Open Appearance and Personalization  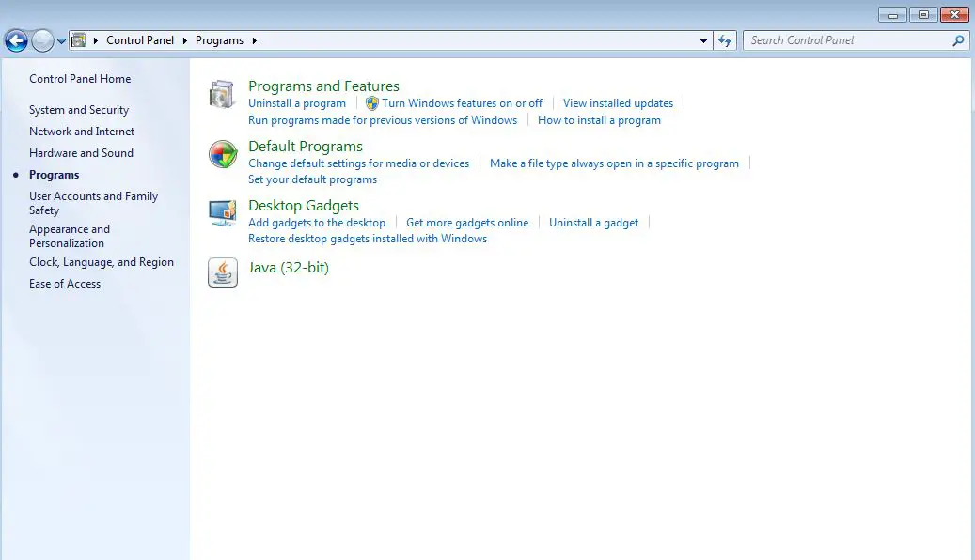coord(69,236)
